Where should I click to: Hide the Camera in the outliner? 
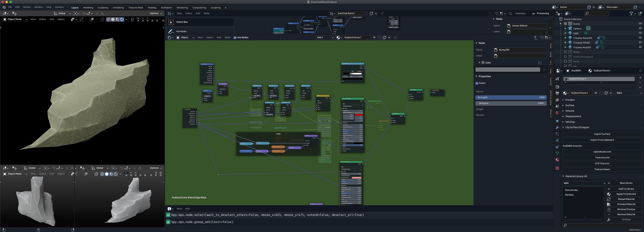tap(640, 28)
